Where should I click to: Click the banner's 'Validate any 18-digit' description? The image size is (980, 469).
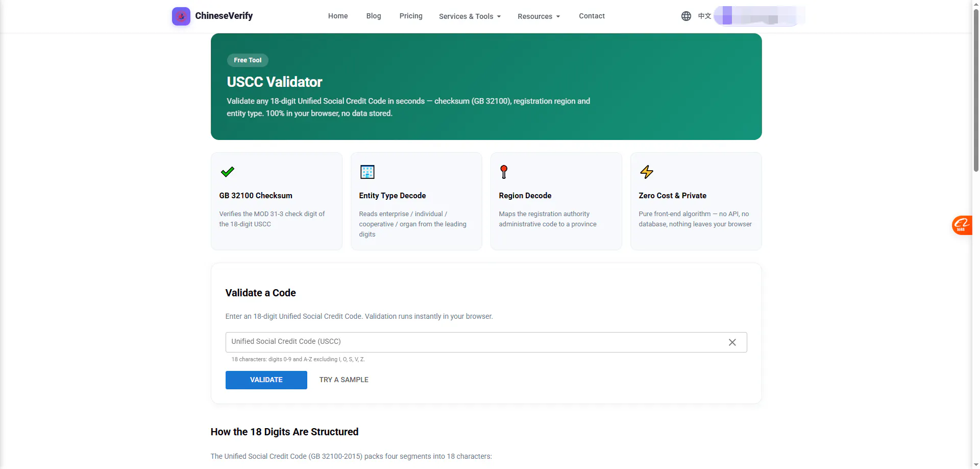click(408, 107)
